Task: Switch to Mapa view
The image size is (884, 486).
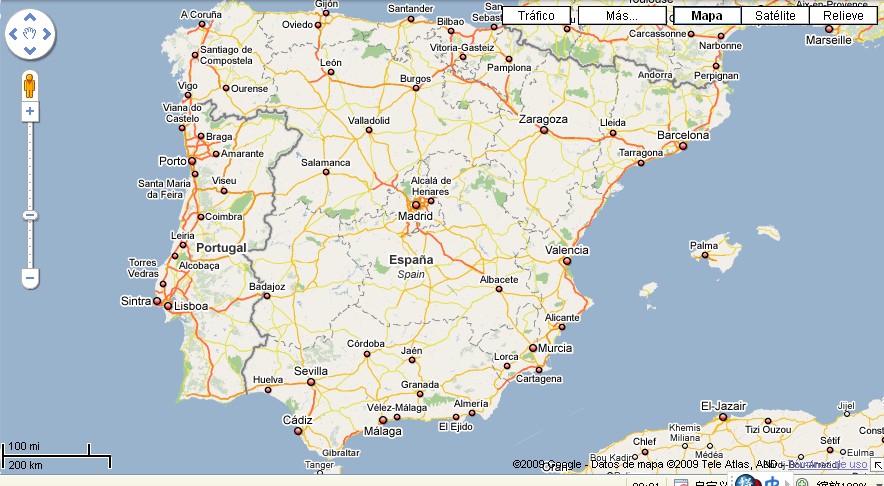Action: coord(707,16)
